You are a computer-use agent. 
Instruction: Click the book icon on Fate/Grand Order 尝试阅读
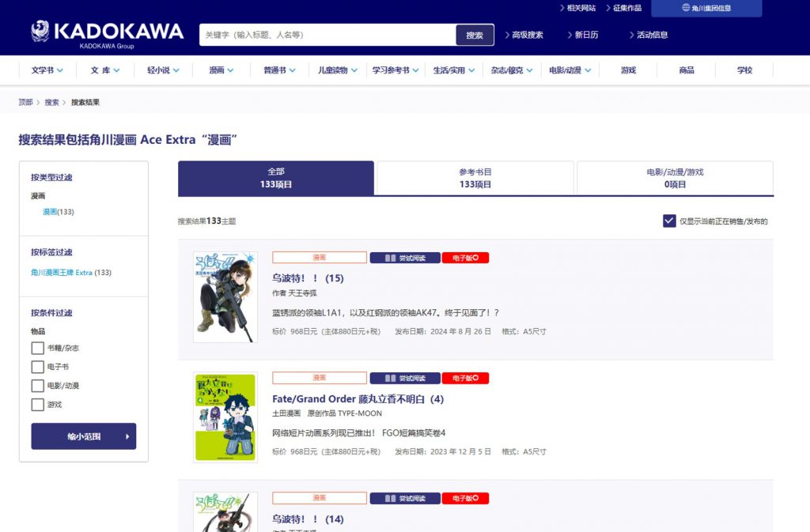[x=391, y=378]
